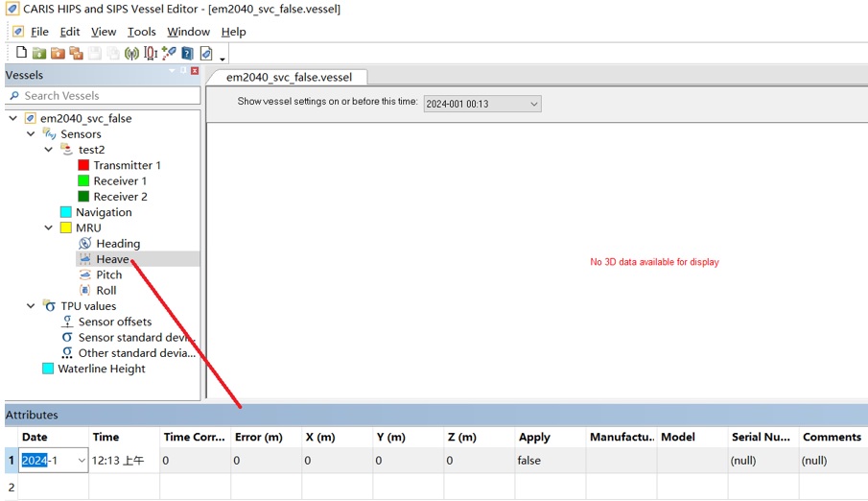
Task: Click the Pitch sensor icon
Action: click(84, 274)
